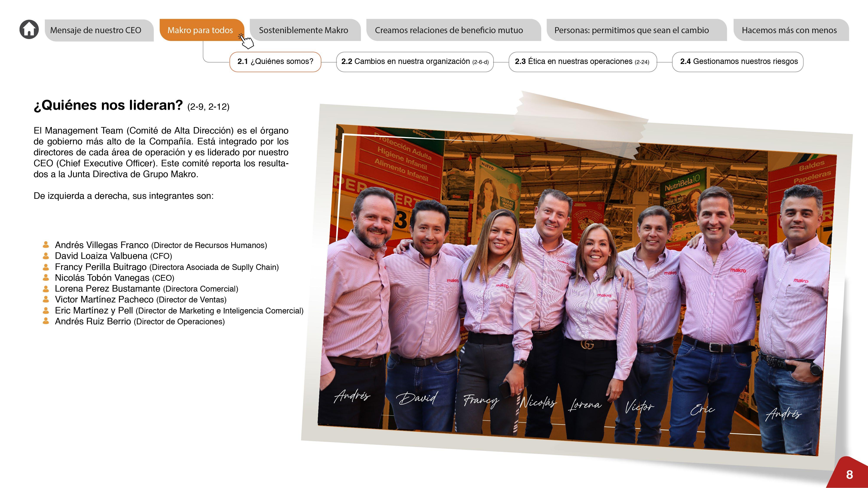Click person icon beside Eric Martínez y Pell
This screenshot has width=868, height=488.
click(x=46, y=310)
